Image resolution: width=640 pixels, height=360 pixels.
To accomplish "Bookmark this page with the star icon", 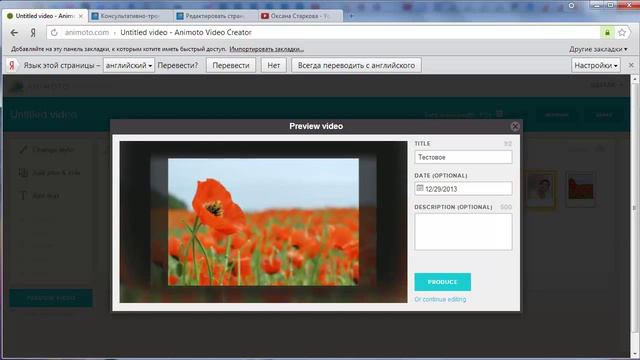I will [x=622, y=33].
